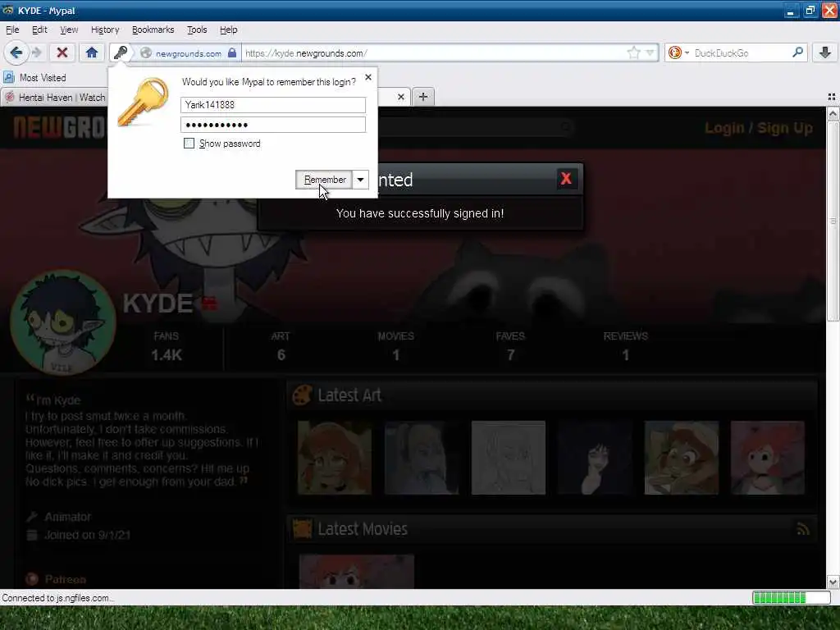Viewport: 840px width, 630px height.
Task: Open the Latest Movies thumbnail
Action: tap(357, 572)
